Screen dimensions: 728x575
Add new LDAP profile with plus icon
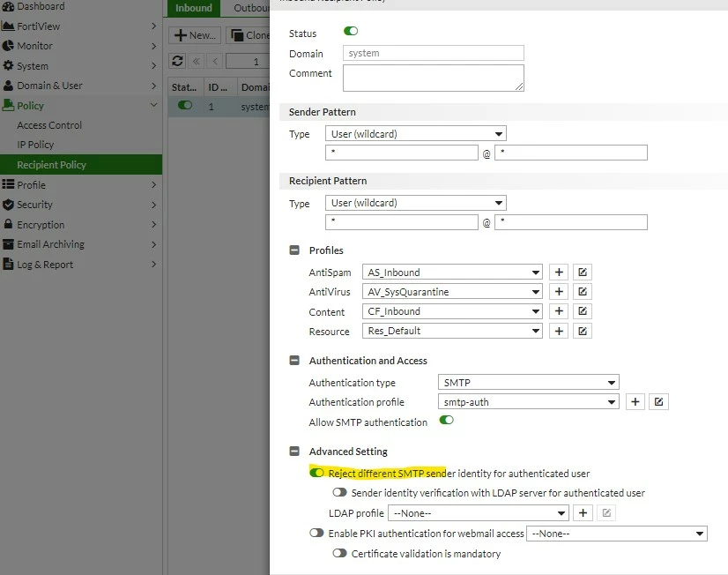coord(583,512)
